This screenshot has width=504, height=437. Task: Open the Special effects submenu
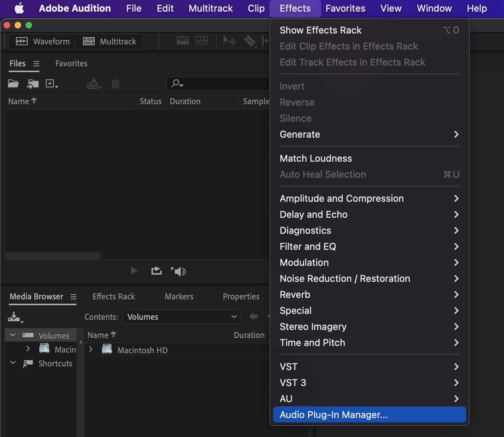pyautogui.click(x=369, y=311)
